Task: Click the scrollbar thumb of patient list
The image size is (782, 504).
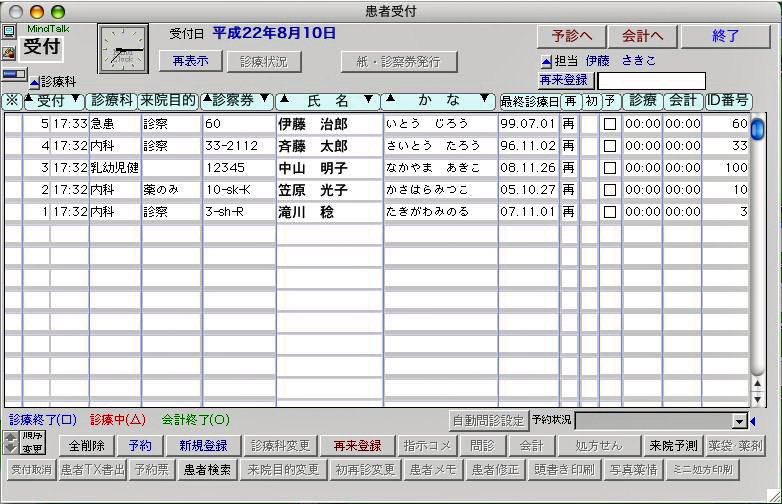Action: point(758,129)
